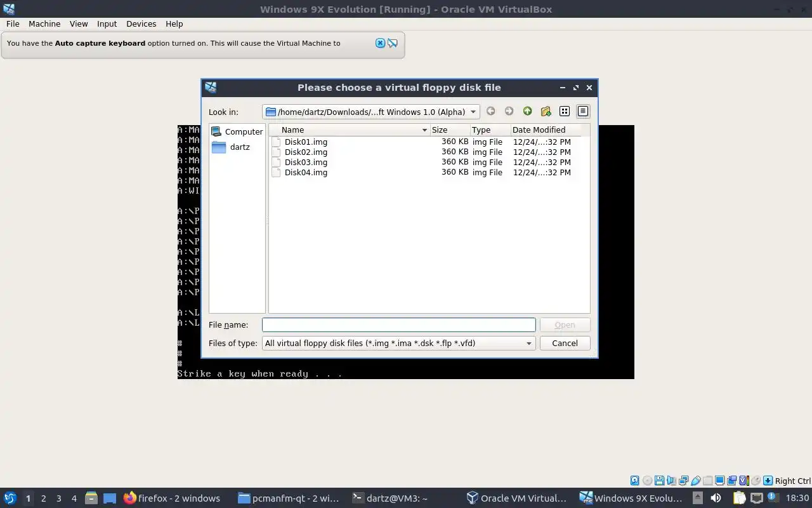812x508 pixels.
Task: Click the removable media eject tray icon
Action: coord(697,498)
